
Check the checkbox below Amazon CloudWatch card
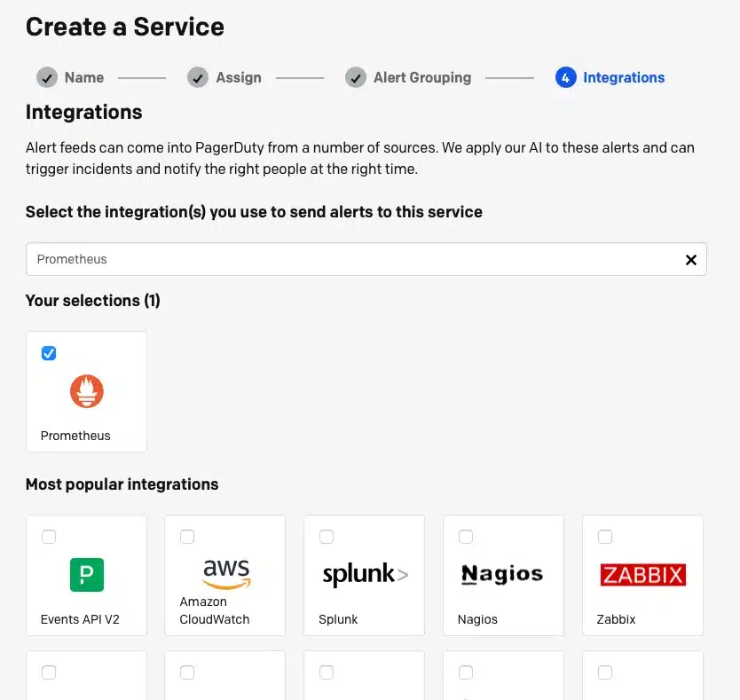pos(187,672)
